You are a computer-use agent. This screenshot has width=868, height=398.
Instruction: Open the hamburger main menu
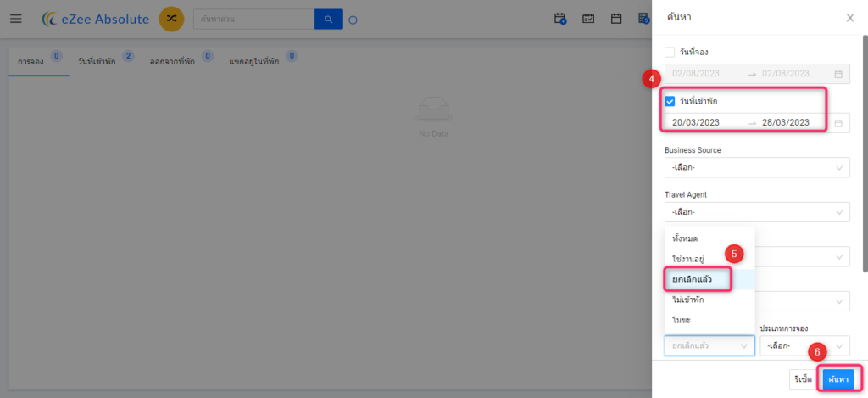[16, 19]
